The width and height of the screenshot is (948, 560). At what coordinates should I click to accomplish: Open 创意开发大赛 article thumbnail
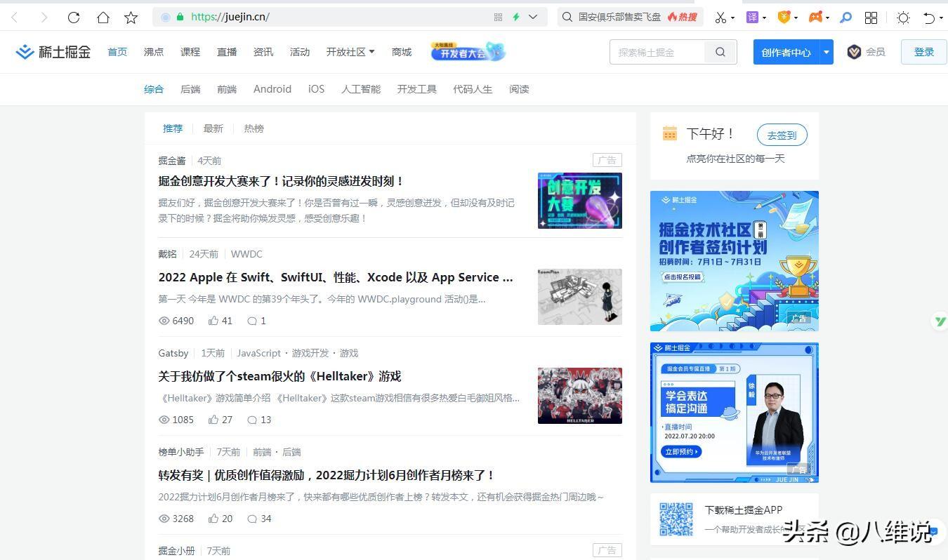coord(580,201)
